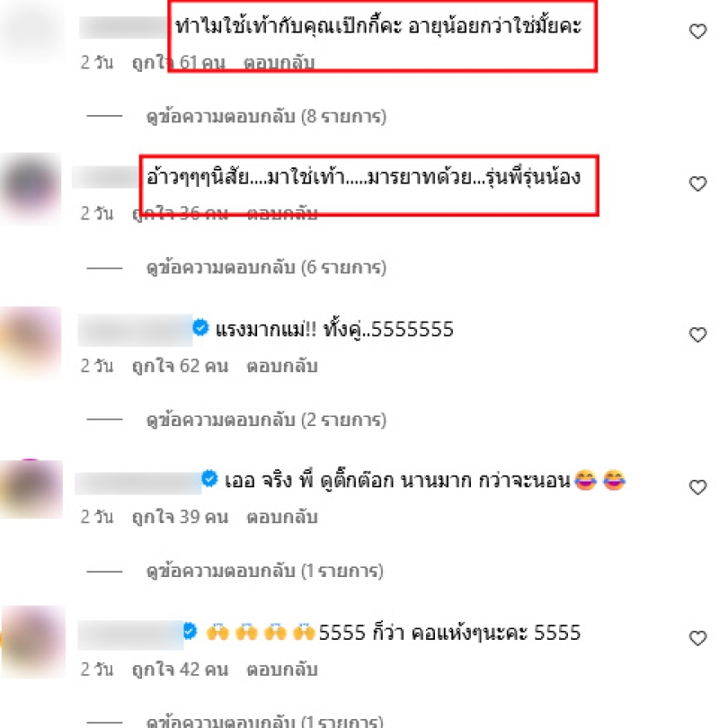Click verified badge beside เออ จริง comment

click(x=209, y=479)
